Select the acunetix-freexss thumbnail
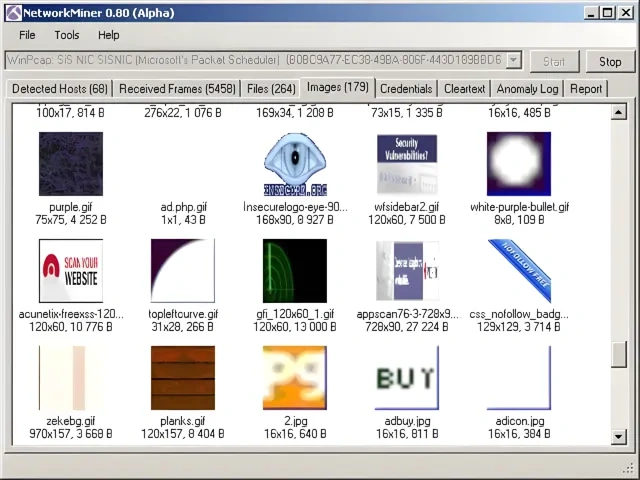 [71, 271]
